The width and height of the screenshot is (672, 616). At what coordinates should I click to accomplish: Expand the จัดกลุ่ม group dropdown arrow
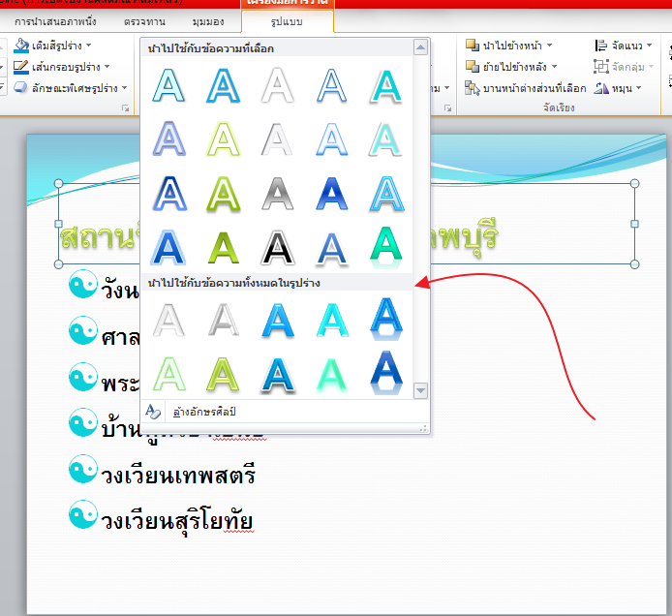coord(651,67)
